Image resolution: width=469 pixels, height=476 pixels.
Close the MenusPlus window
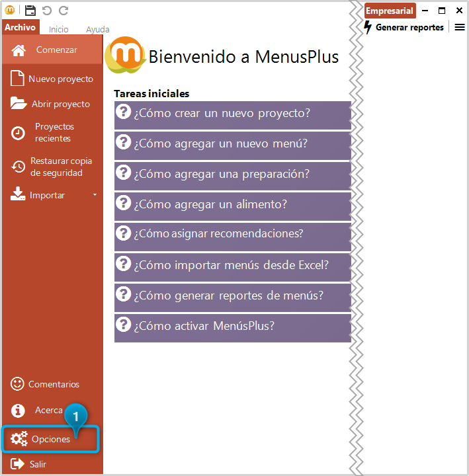[459, 11]
